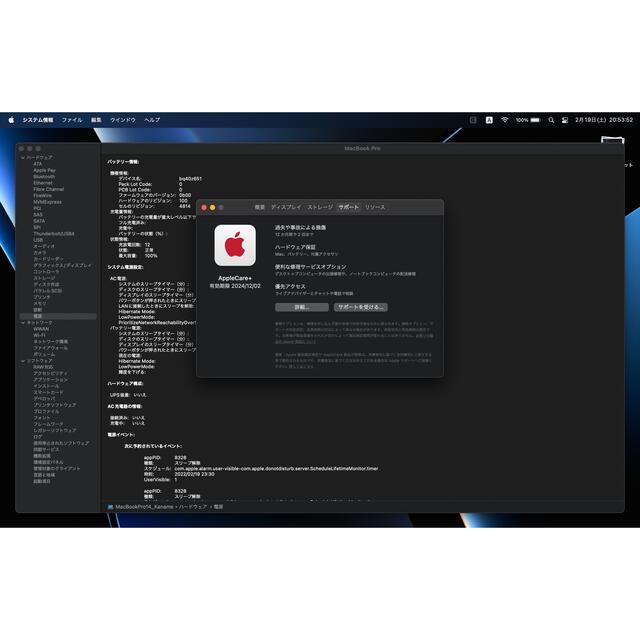Select ATA in the hardware sidebar
This screenshot has width=640, height=640.
click(x=38, y=164)
